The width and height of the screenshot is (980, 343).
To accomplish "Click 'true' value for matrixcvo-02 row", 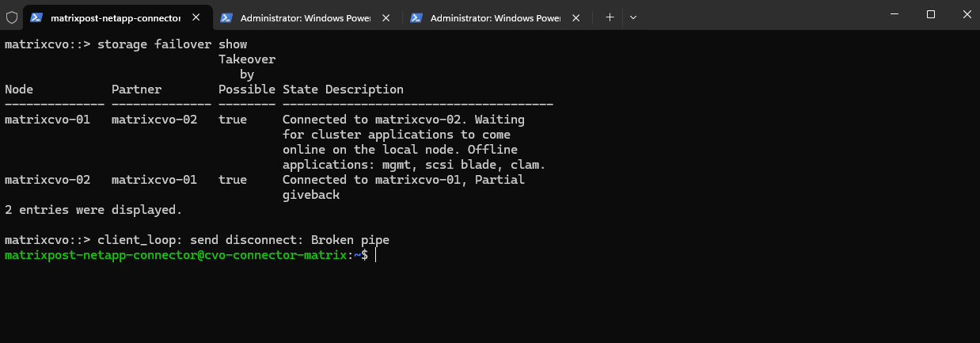I will [233, 180].
